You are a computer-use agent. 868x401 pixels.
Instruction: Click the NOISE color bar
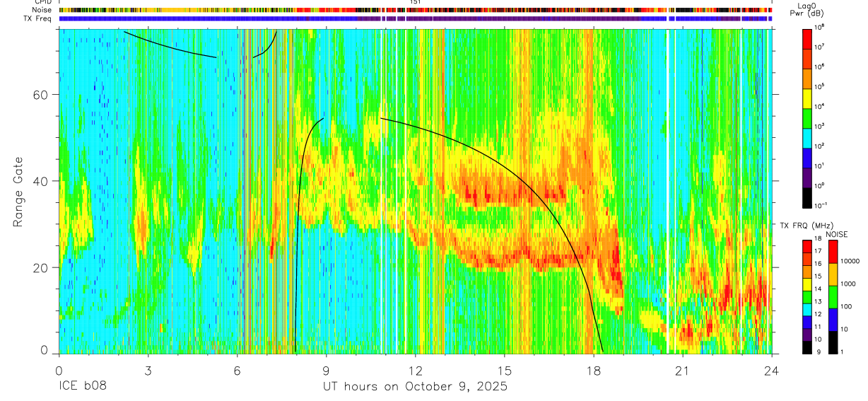point(833,297)
